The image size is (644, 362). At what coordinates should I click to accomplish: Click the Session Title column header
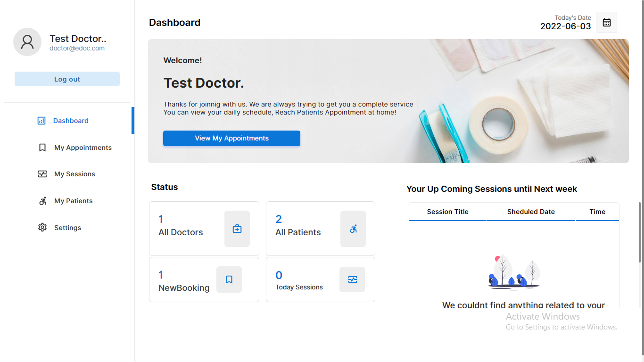447,212
